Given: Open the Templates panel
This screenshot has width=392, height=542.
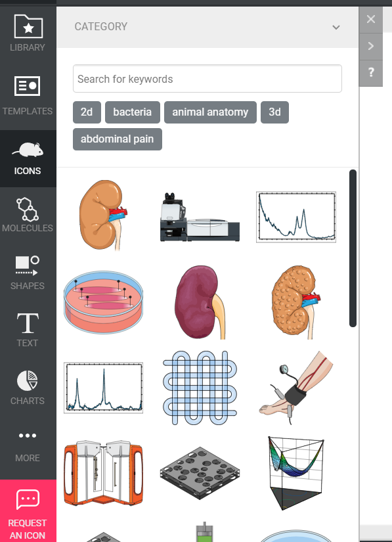Looking at the screenshot, I should pyautogui.click(x=28, y=96).
